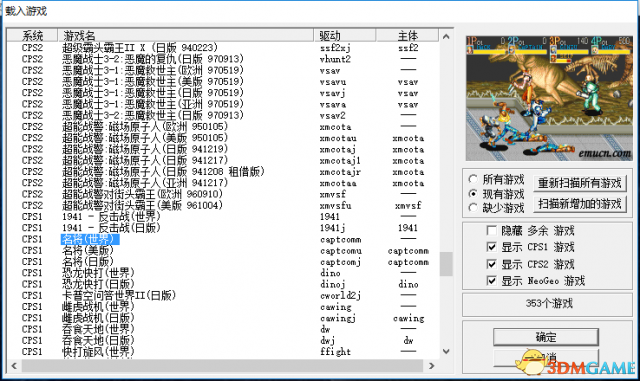Select the 缺少游戏 radio button
640x381 pixels.
473,208
